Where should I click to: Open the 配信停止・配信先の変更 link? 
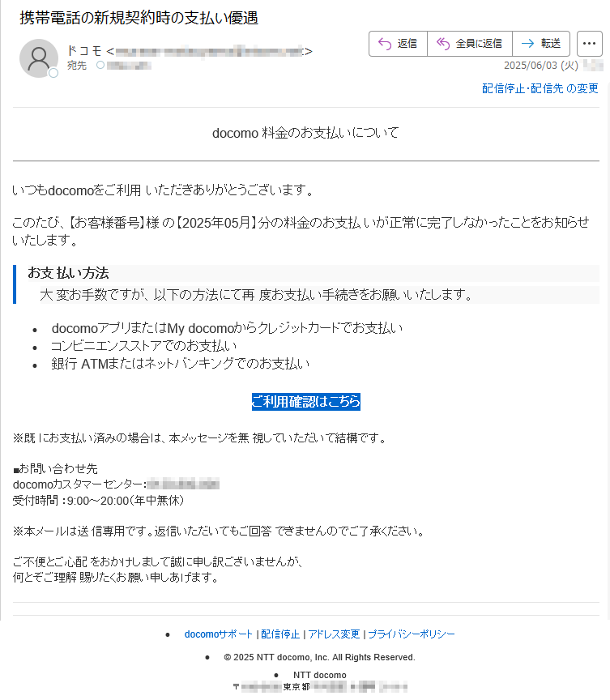coord(540,88)
